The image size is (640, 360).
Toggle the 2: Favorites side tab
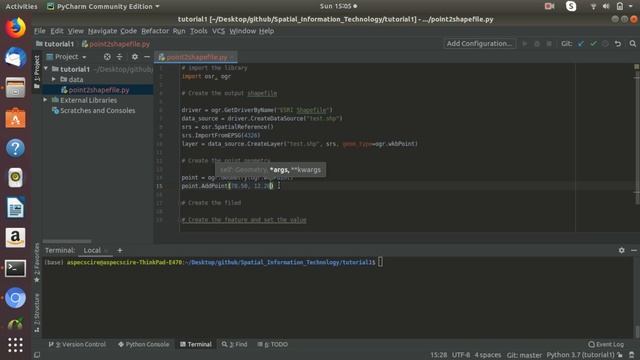pos(37,262)
